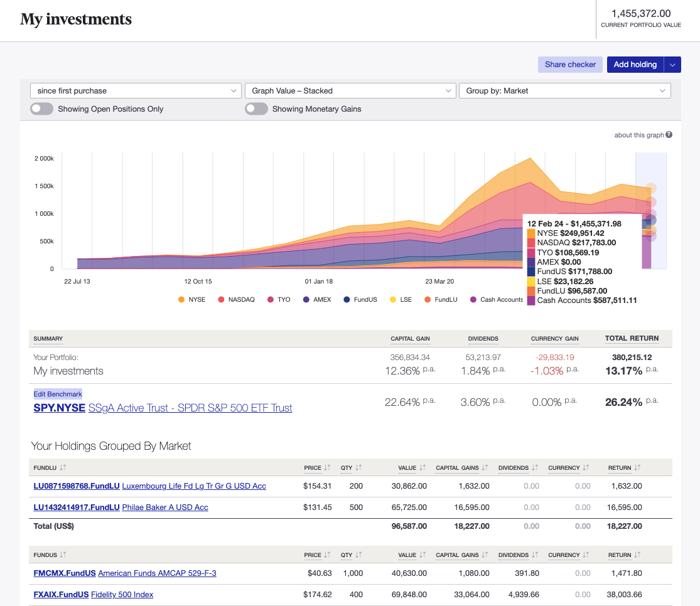Click sort arrows beside FUNDLU heading
This screenshot has height=606, width=700.
(63, 467)
